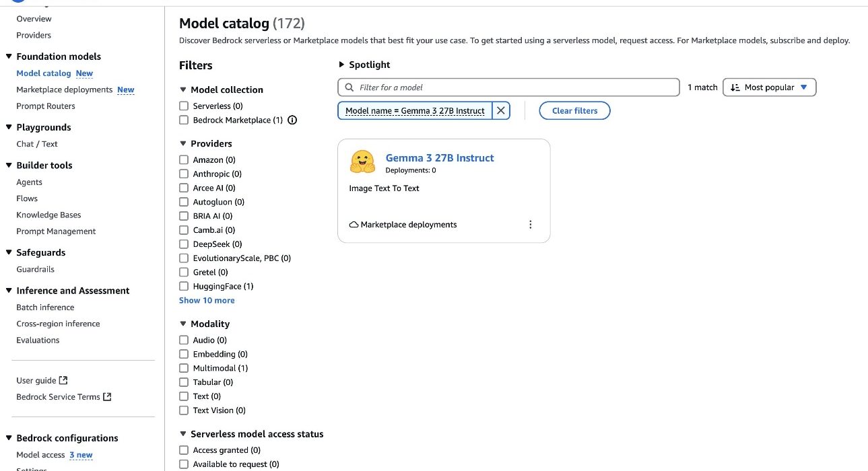Tick the DeepSeek provider checkbox
868x471 pixels.
tap(184, 244)
